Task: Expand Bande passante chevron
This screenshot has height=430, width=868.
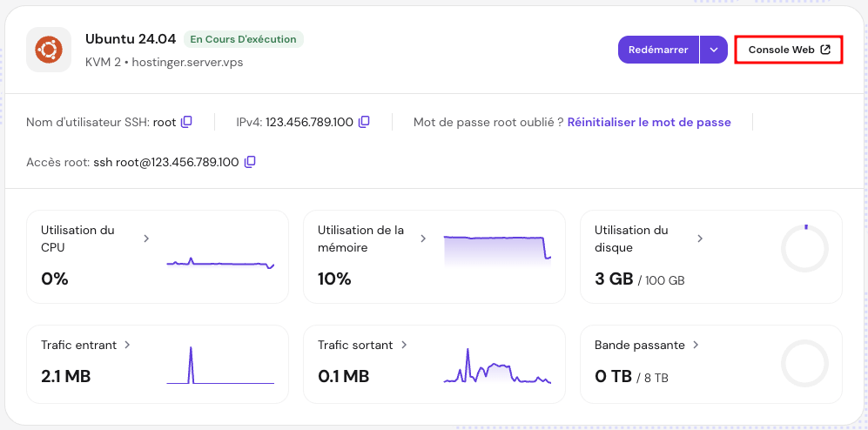Action: coord(696,345)
